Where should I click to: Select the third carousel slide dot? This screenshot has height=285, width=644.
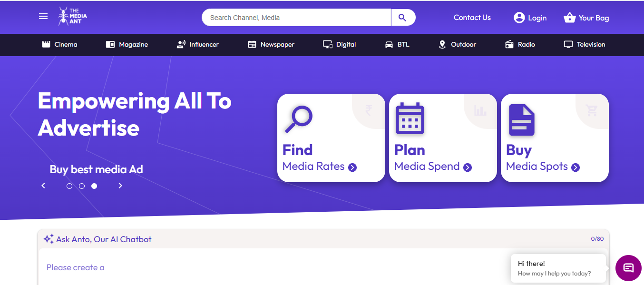click(94, 186)
